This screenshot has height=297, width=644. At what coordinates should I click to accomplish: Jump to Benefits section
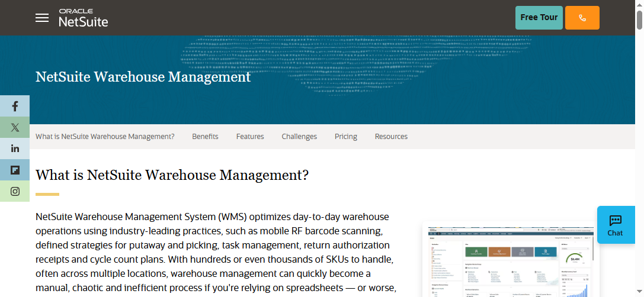tap(205, 136)
